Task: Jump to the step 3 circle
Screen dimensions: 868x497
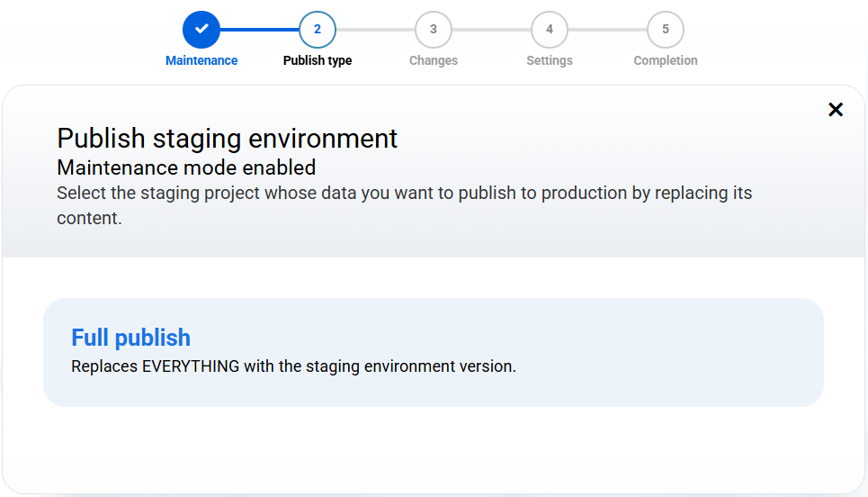Action: coord(434,30)
